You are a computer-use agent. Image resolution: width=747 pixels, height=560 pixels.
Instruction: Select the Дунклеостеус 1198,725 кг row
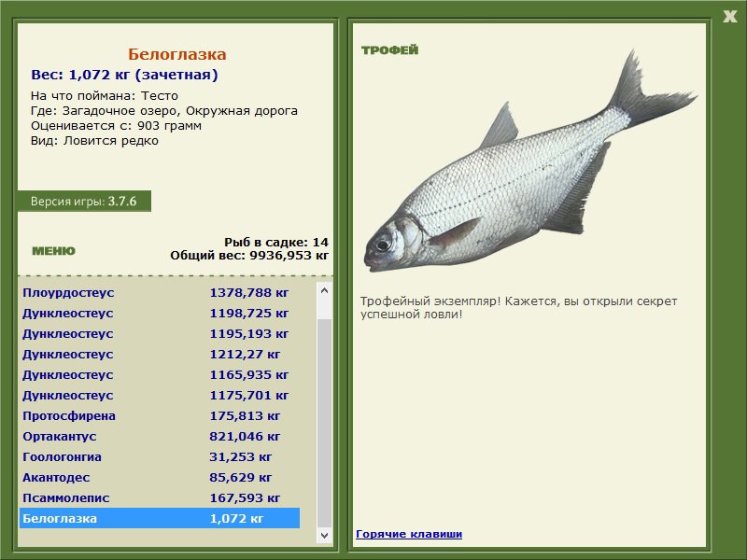tap(160, 314)
